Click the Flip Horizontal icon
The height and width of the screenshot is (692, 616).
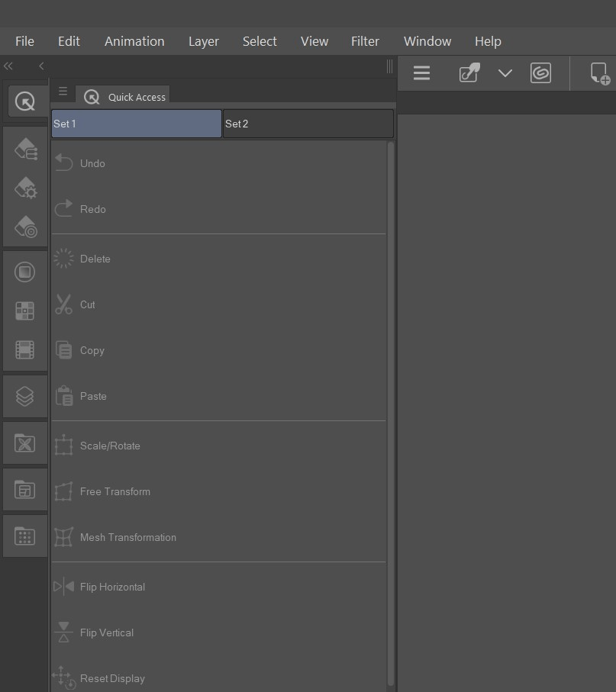(63, 587)
